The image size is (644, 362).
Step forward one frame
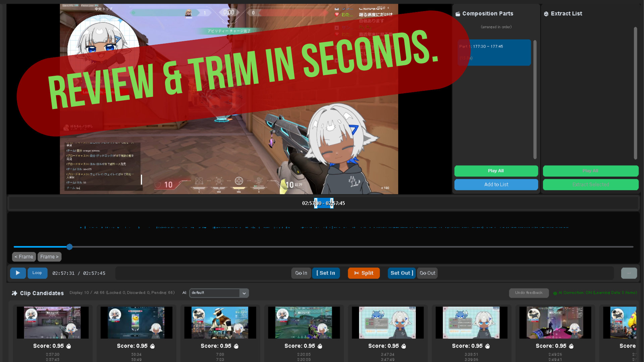point(49,257)
